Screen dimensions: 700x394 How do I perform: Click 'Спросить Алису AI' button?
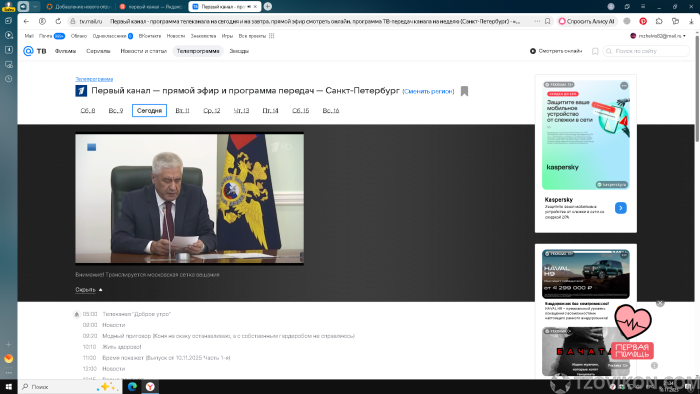(587, 21)
